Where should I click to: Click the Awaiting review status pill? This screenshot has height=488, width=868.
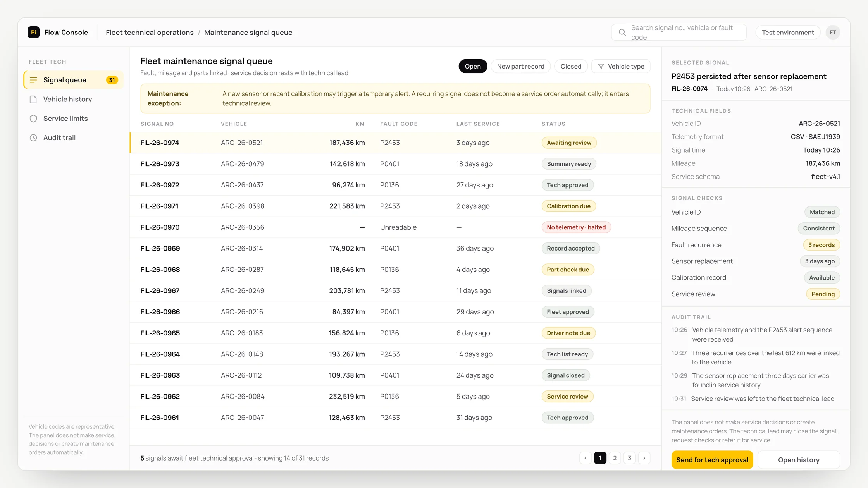point(569,143)
